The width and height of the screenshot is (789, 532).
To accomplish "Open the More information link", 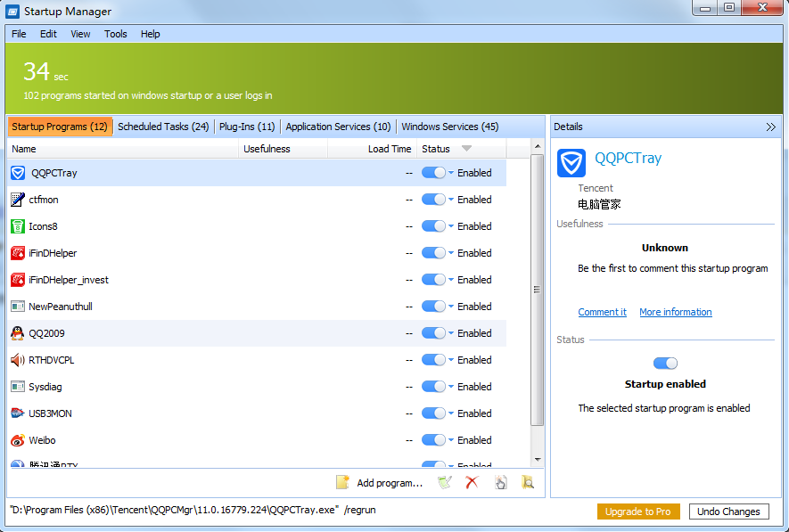I will coord(675,312).
